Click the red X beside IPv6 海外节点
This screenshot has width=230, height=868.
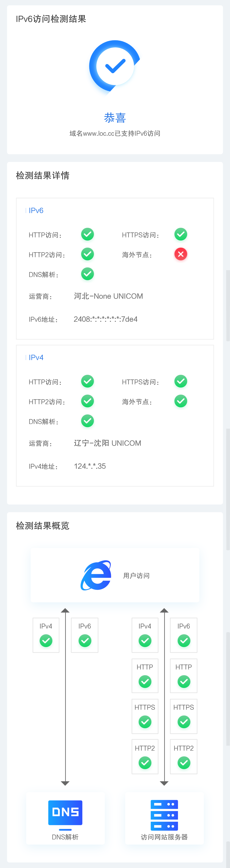click(x=181, y=254)
